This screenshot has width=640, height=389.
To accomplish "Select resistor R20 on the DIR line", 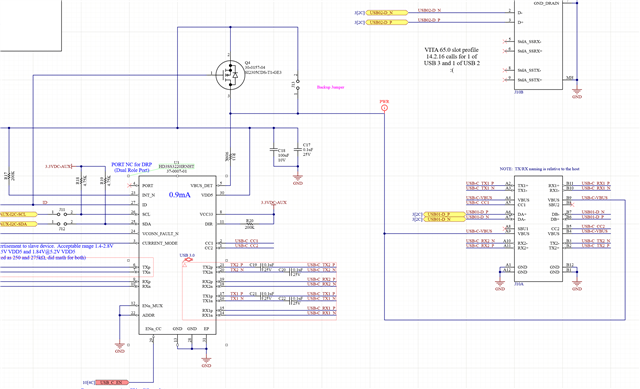I will tap(249, 224).
